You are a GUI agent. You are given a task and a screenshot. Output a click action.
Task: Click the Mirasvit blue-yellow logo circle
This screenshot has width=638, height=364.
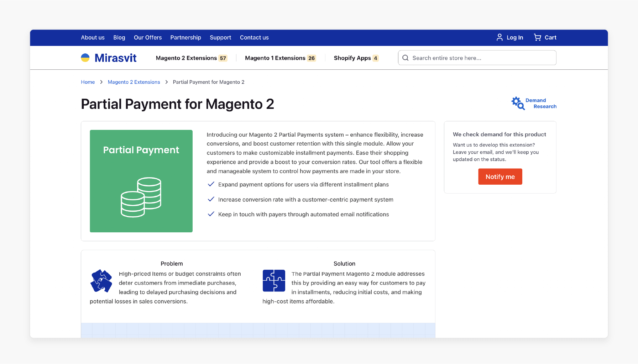pyautogui.click(x=85, y=58)
